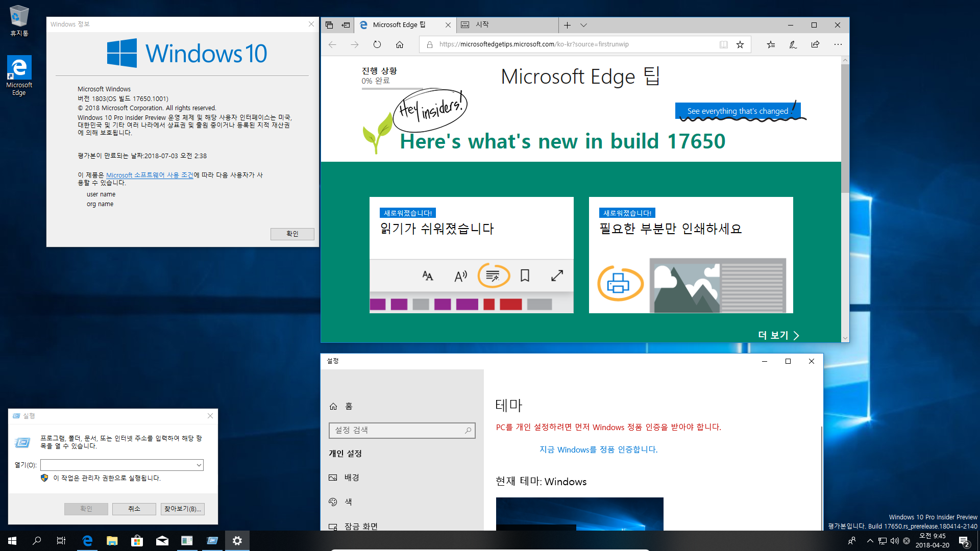
Task: Open winver window icon on taskbar
Action: click(187, 541)
